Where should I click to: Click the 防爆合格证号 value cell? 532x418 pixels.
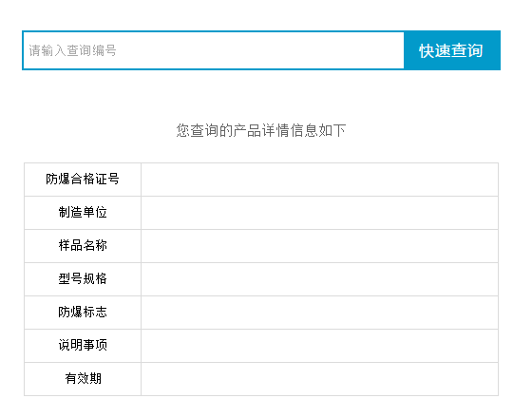tap(319, 180)
